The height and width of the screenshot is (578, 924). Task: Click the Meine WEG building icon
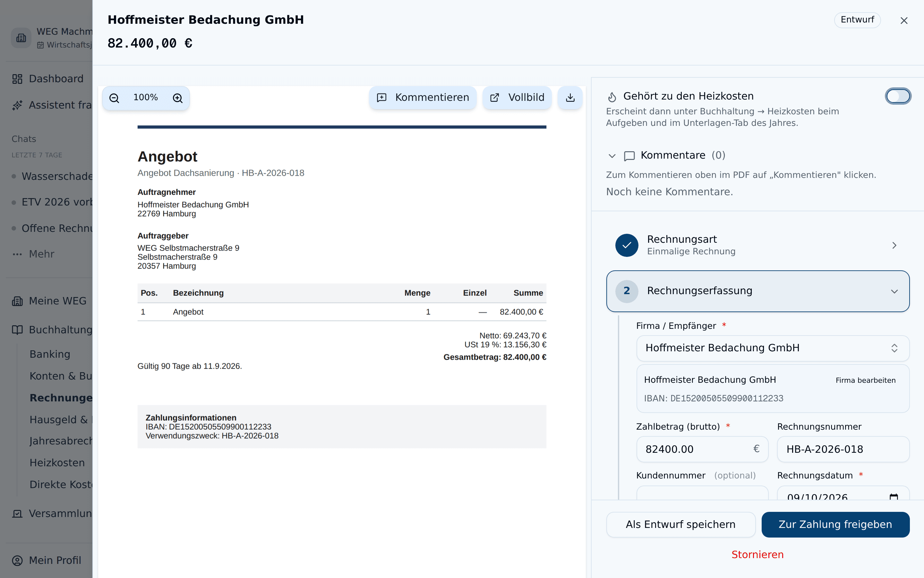[17, 301]
